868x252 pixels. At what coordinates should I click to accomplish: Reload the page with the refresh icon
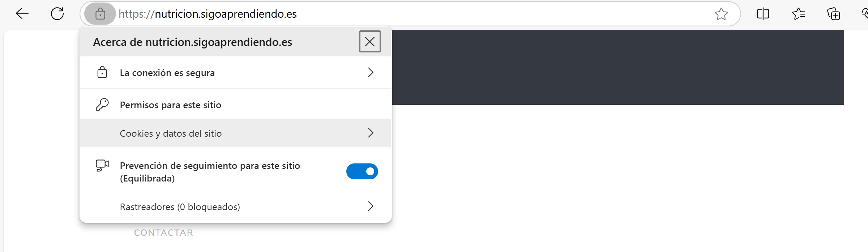(57, 14)
